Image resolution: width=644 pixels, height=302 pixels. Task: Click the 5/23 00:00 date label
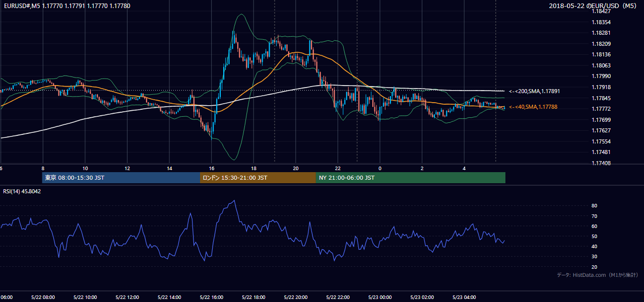click(380, 297)
